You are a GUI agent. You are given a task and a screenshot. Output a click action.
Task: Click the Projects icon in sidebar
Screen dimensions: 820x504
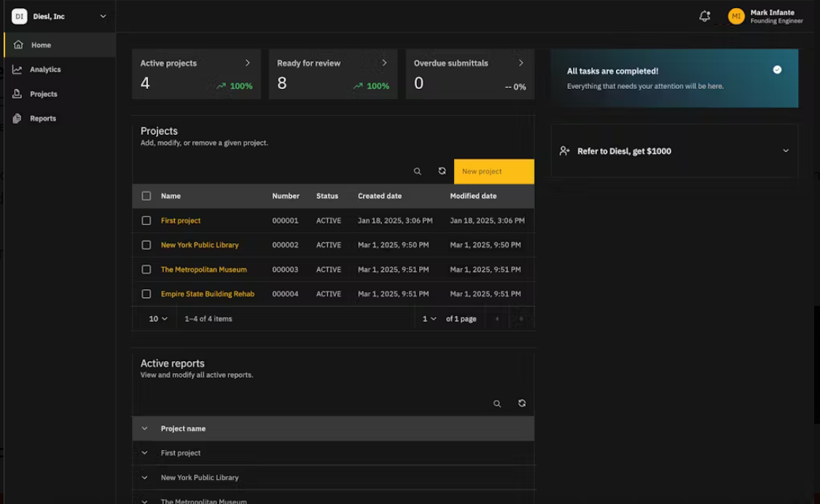point(17,94)
